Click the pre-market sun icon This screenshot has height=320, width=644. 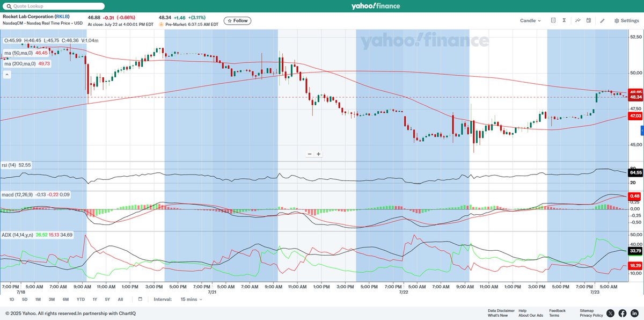(162, 24)
